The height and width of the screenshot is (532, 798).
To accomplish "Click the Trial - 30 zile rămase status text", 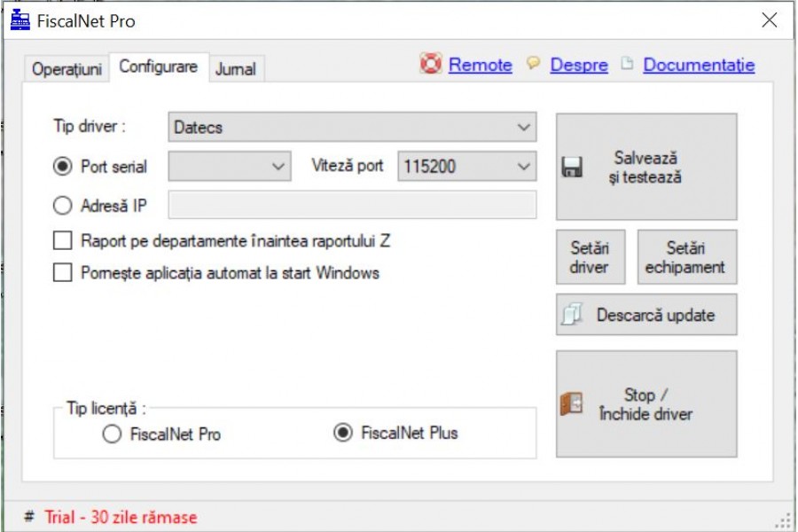I will [x=121, y=517].
